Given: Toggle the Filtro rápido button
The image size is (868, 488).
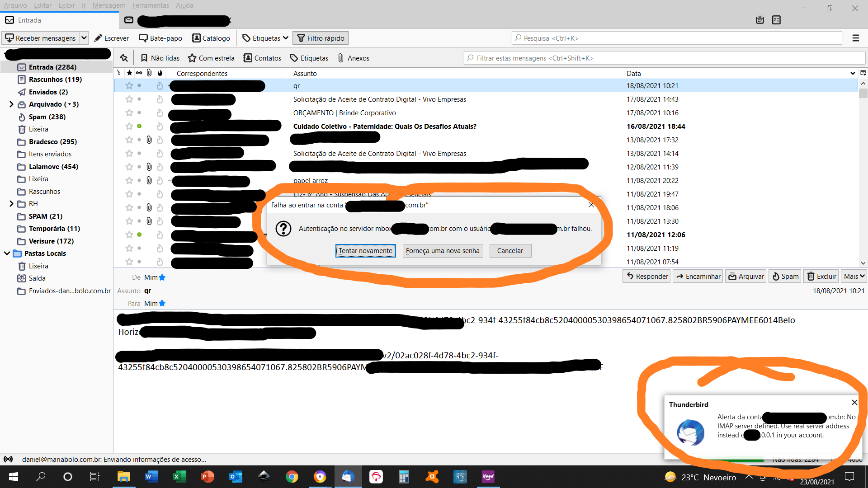Looking at the screenshot, I should click(321, 38).
